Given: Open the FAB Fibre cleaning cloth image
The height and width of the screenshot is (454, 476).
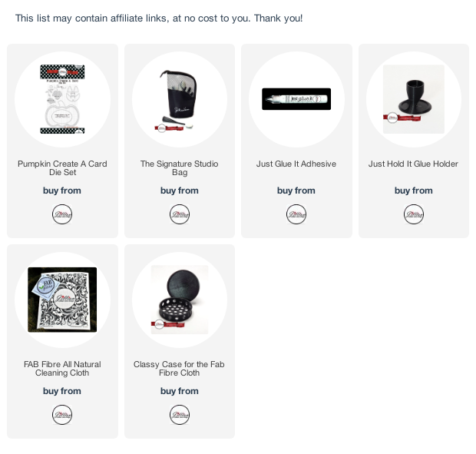Looking at the screenshot, I should point(62,300).
